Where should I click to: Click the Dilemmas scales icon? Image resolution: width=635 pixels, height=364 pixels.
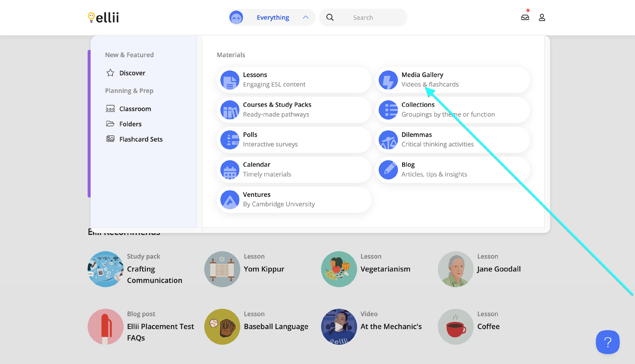388,140
